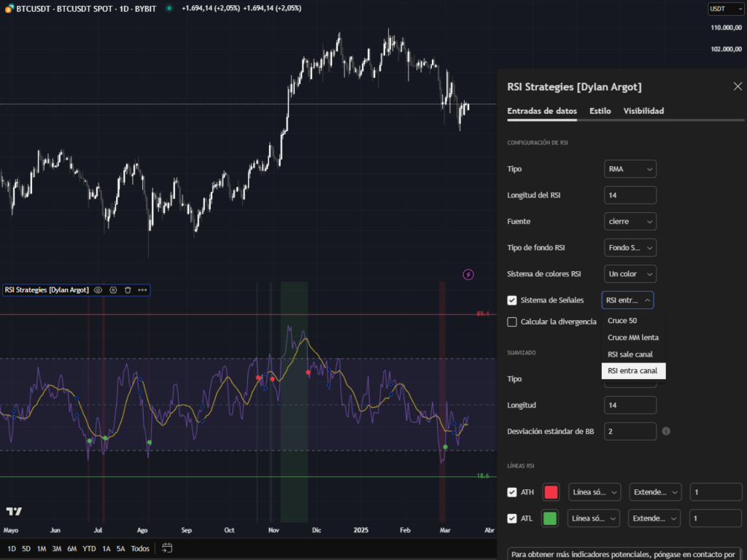The image size is (747, 560).
Task: Click the purple lightning bolt icon
Action: (x=468, y=274)
